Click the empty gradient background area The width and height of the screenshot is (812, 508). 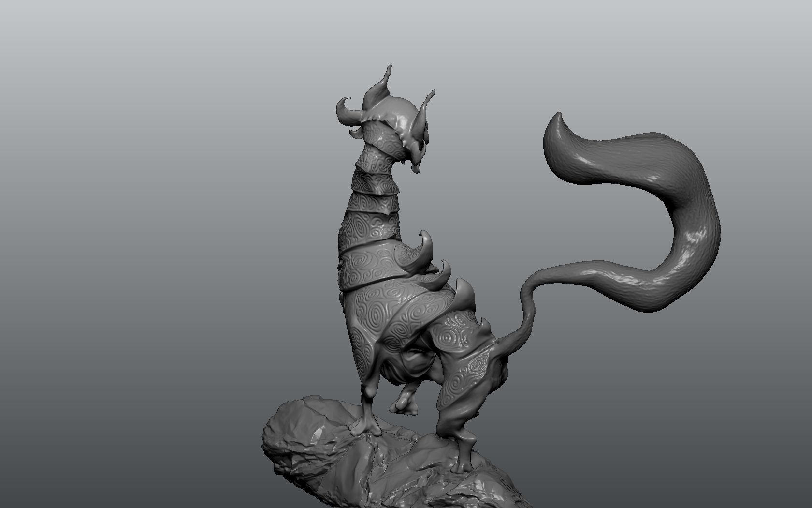145,145
